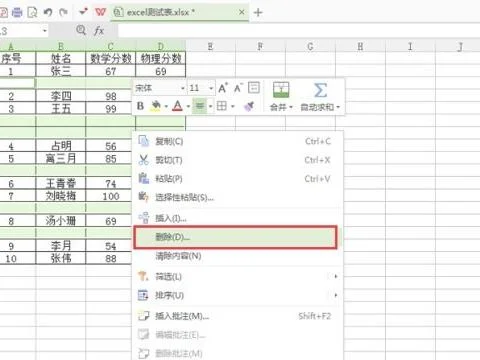The width and height of the screenshot is (480, 360).
Task: Select 剪切(T) in context menu
Action: [237, 160]
